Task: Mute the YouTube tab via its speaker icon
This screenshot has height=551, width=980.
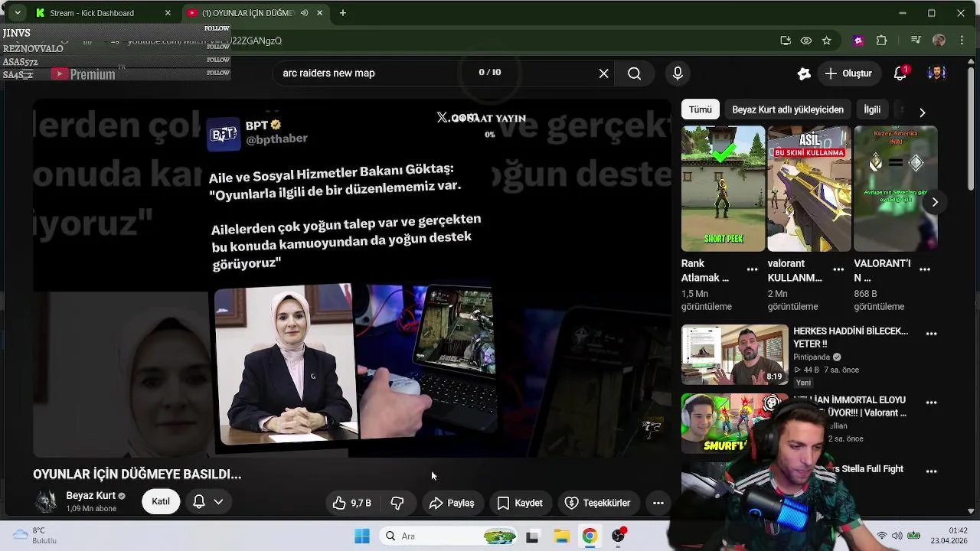Action: (x=305, y=13)
